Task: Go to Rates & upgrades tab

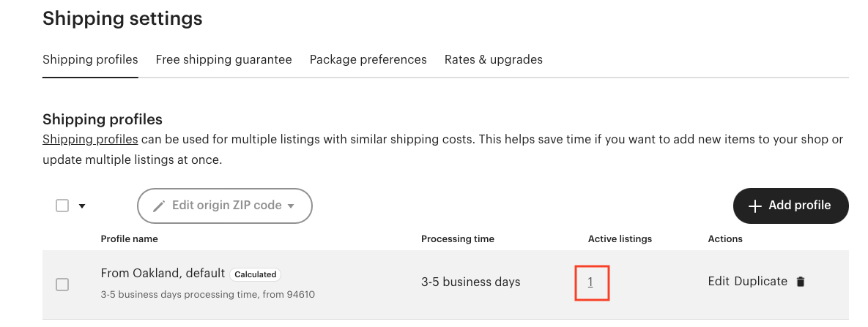Action: click(x=493, y=59)
